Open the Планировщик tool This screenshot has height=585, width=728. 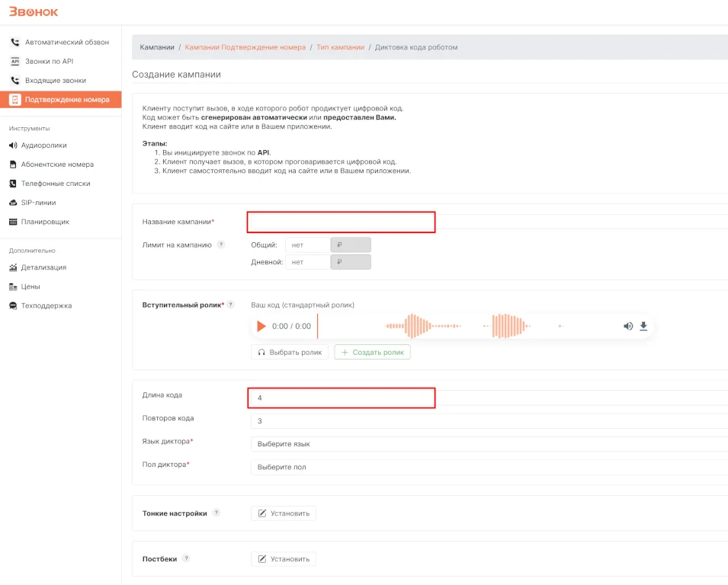pyautogui.click(x=45, y=222)
